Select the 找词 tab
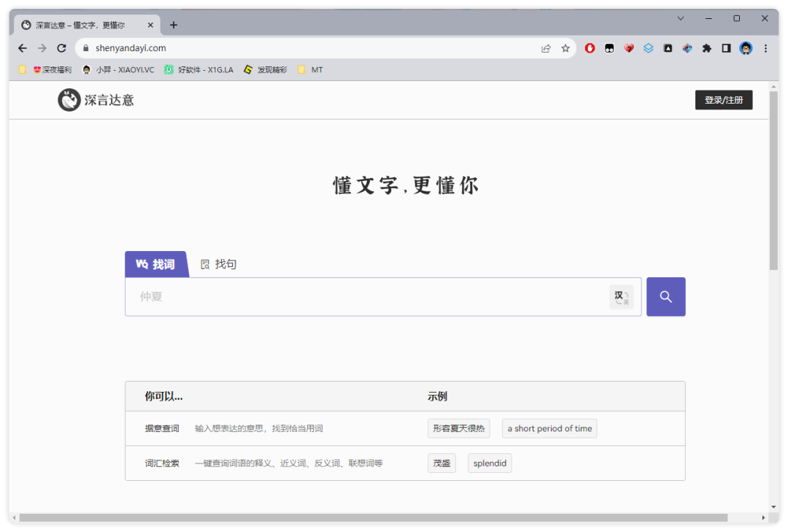The width and height of the screenshot is (788, 532). coord(156,264)
